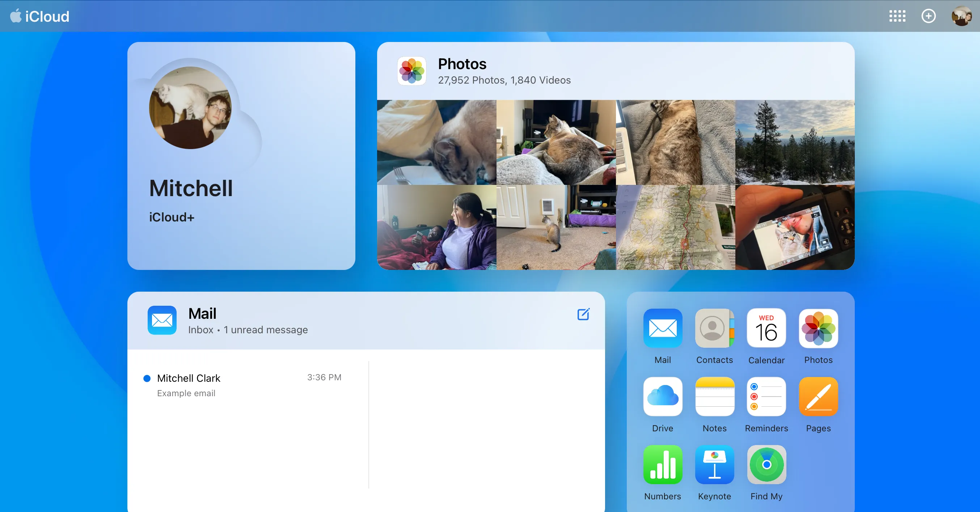Launch the Pages app
Image resolution: width=980 pixels, height=512 pixels.
818,396
